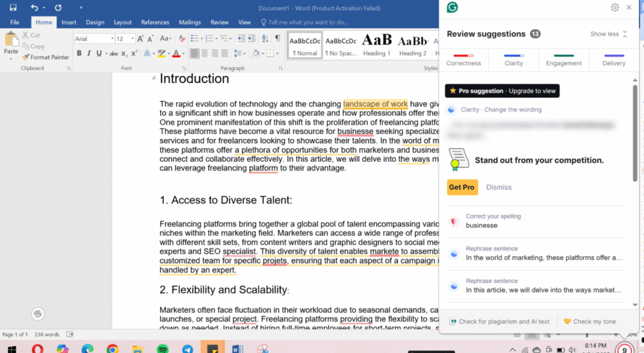The image size is (644, 353).
Task: Open Spotify from the taskbar
Action: coord(162,349)
